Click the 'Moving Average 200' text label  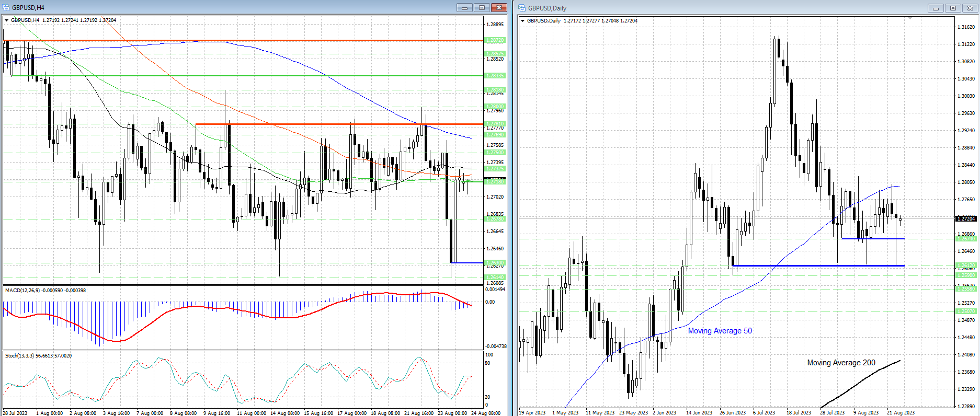(x=841, y=363)
